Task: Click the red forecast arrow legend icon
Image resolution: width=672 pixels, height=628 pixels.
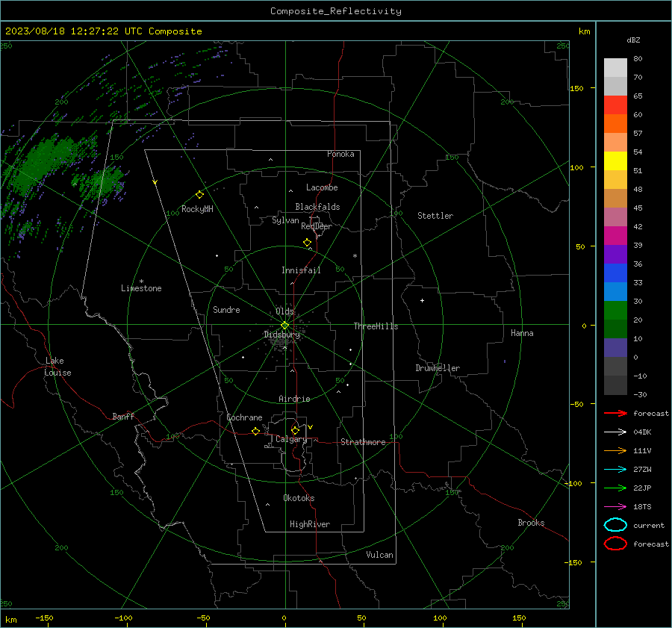Action: (x=615, y=413)
